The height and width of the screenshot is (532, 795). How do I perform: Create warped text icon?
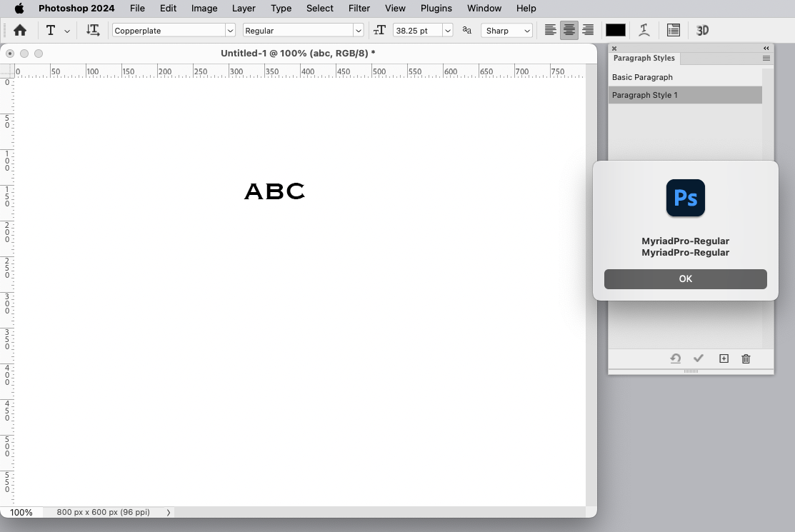point(644,31)
